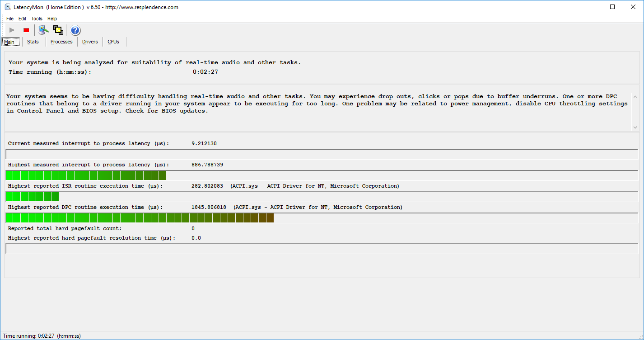
Task: Click the 'Your system is being analyzed' heading text
Action: point(154,62)
